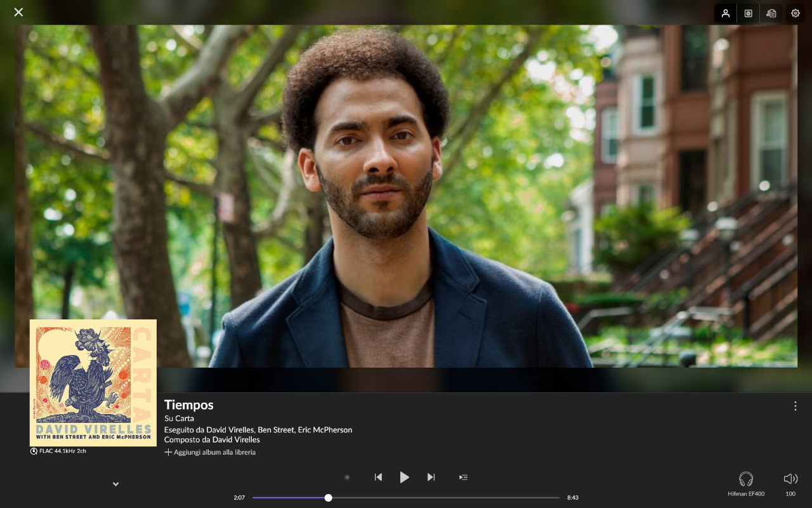Click the Carta album cover thumbnail
Viewport: 812px width, 508px height.
click(x=93, y=383)
